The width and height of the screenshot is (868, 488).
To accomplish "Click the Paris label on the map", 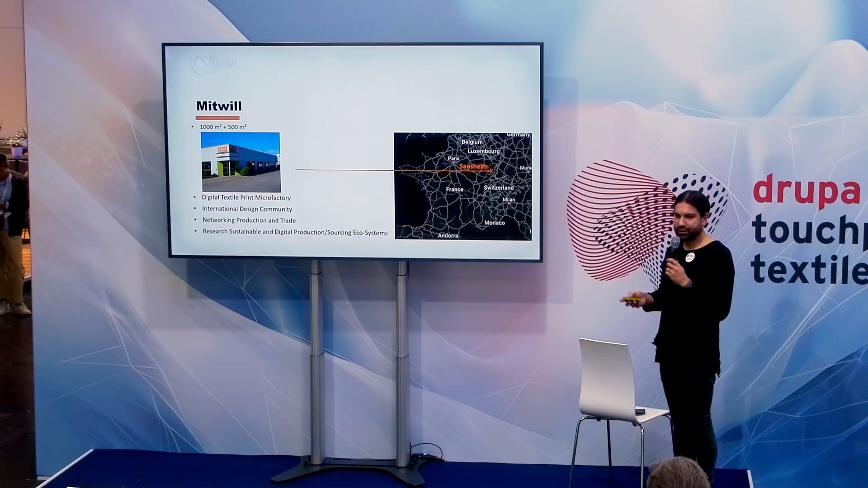I will (453, 159).
